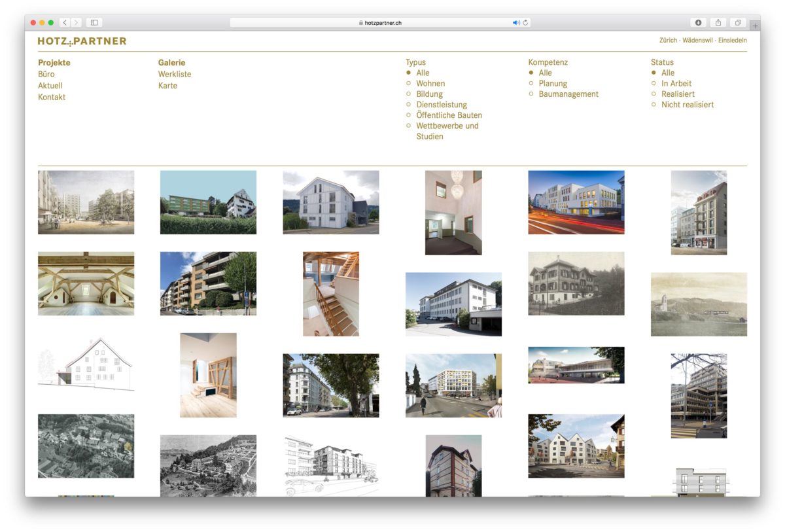Screen dimensions: 785x532
Task: Select the Planung filter under Kompetenz
Action: (552, 84)
